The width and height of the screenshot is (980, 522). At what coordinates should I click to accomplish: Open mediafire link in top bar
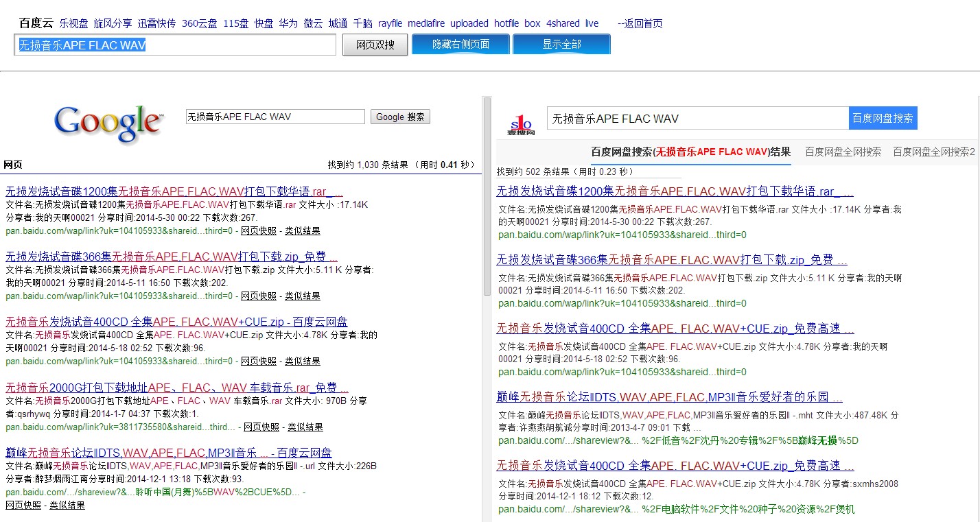coord(426,23)
